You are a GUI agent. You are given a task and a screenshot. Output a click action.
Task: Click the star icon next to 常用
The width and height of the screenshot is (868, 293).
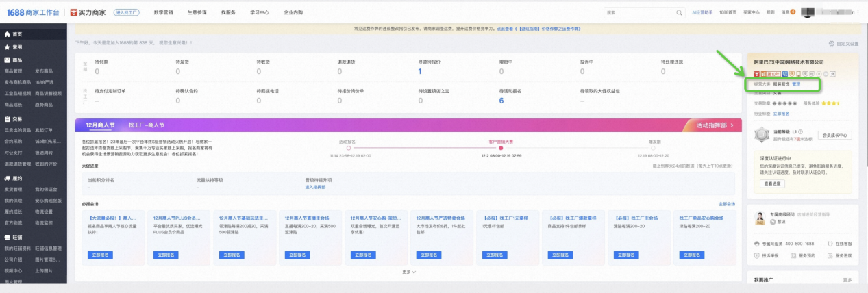point(8,47)
